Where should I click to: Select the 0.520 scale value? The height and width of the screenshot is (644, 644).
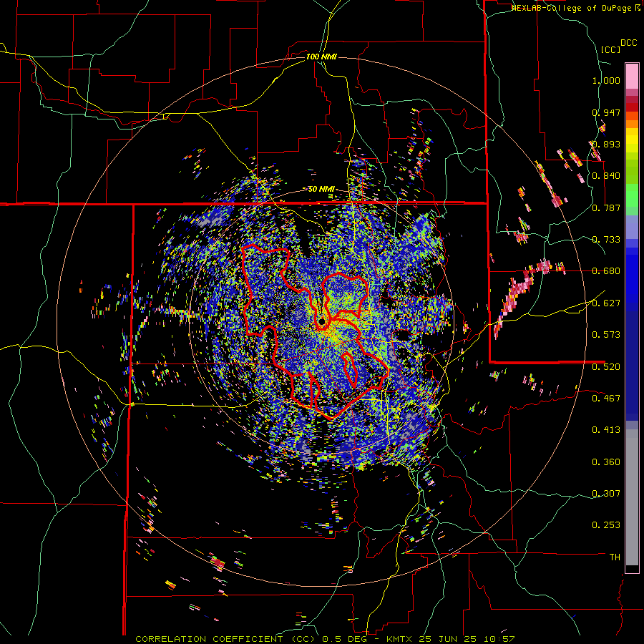[606, 367]
